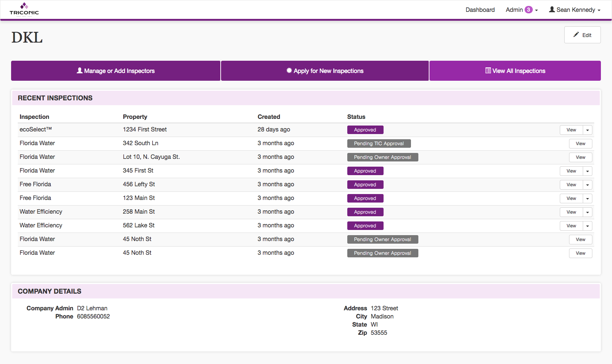Expand options for 258 Main St row
The image size is (612, 364).
pos(588,212)
